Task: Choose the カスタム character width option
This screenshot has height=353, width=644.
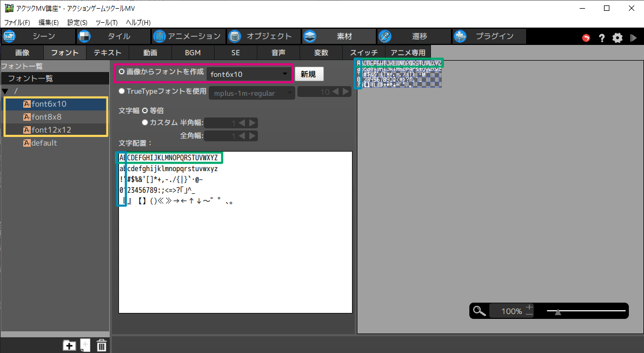Action: coord(144,123)
